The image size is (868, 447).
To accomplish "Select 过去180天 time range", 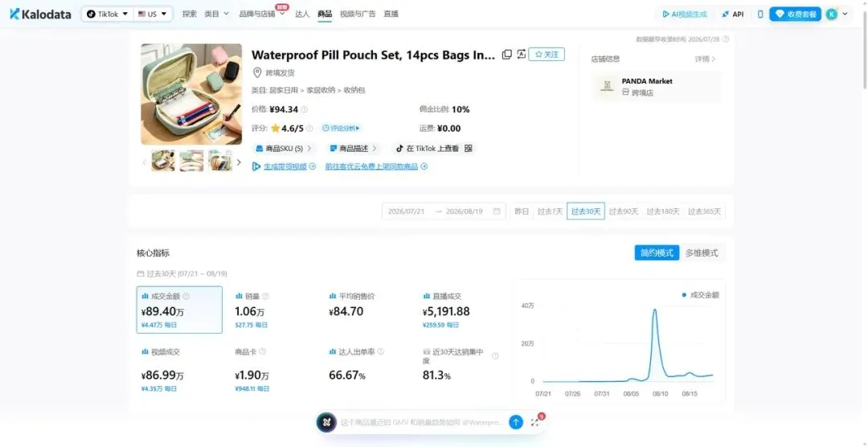I will click(662, 211).
